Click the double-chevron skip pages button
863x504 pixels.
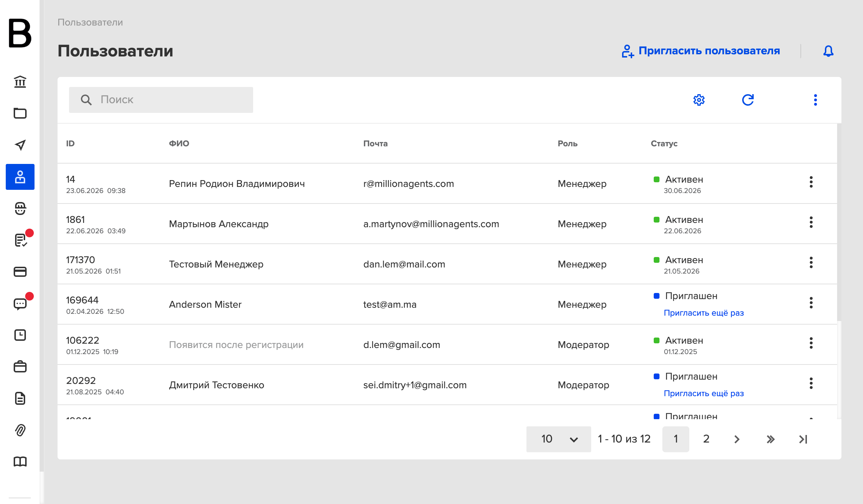770,439
